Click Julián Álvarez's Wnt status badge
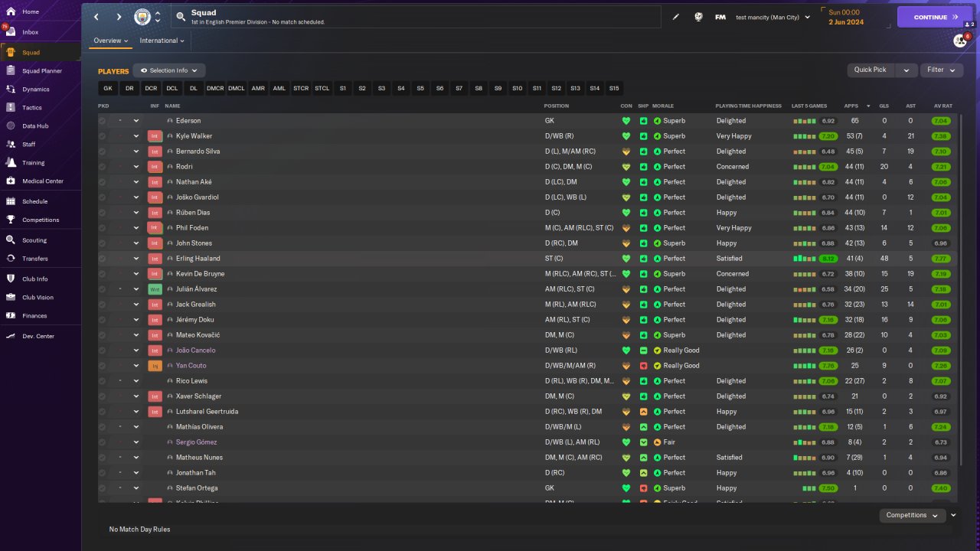 [155, 289]
